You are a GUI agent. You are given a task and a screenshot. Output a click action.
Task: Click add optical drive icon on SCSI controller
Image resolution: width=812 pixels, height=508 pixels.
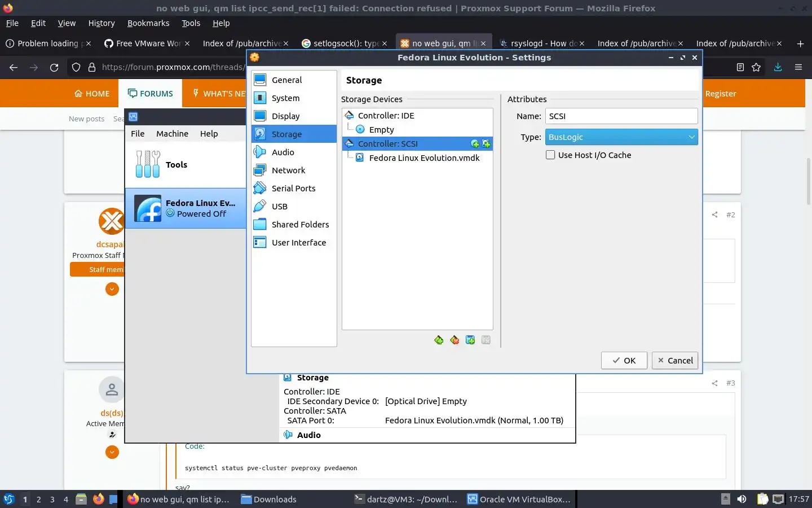tap(475, 144)
